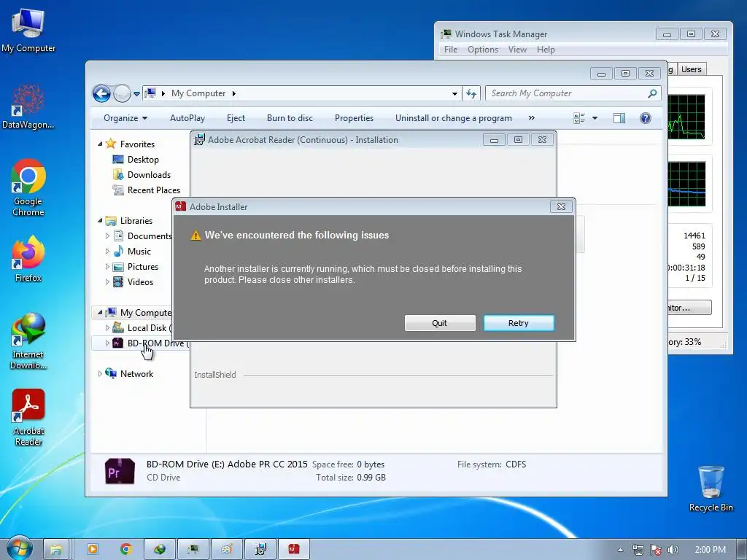Screen dimensions: 747x560
Task: Click the Action Center flag tray icon
Action: pyautogui.click(x=656, y=550)
